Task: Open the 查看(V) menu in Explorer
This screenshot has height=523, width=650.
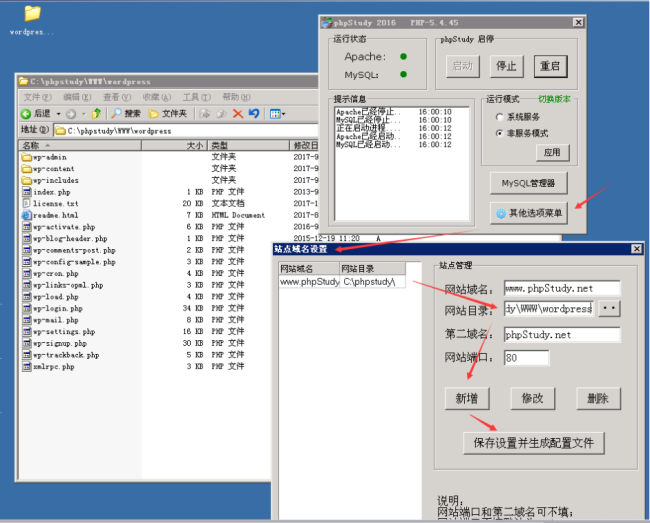Action: click(x=116, y=97)
